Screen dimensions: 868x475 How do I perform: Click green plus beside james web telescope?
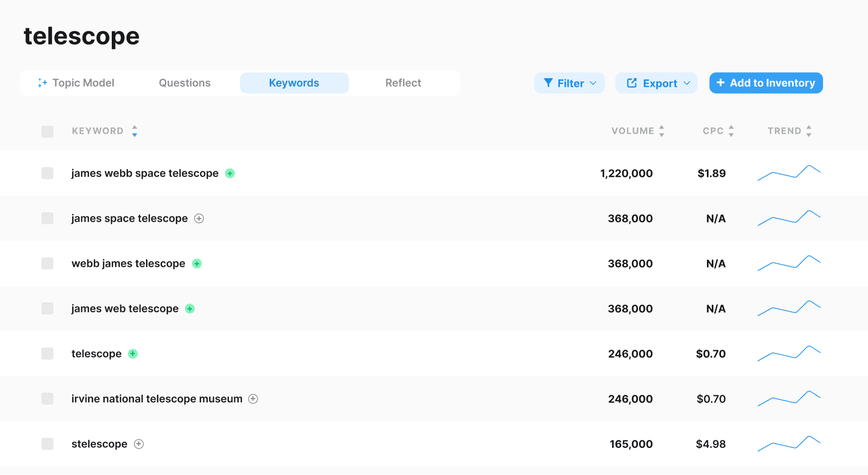click(x=190, y=309)
